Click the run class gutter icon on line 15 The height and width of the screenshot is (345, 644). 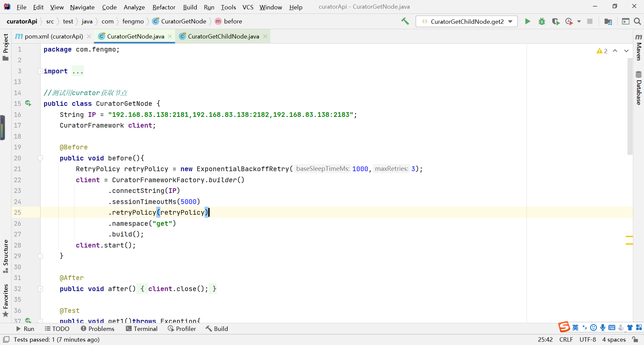[29, 103]
